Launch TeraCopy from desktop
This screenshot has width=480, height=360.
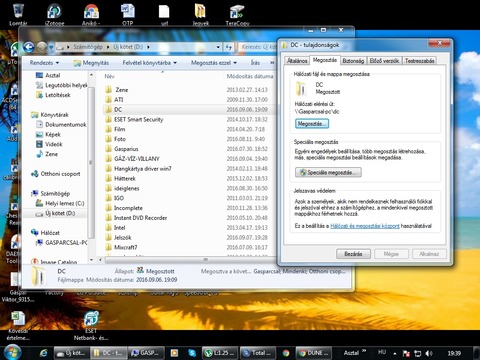coord(237,14)
